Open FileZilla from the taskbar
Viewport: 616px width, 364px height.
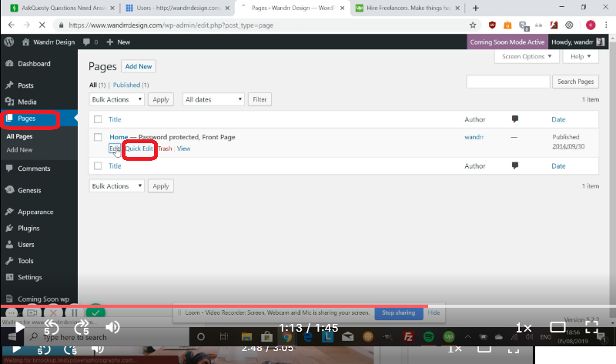point(408,336)
